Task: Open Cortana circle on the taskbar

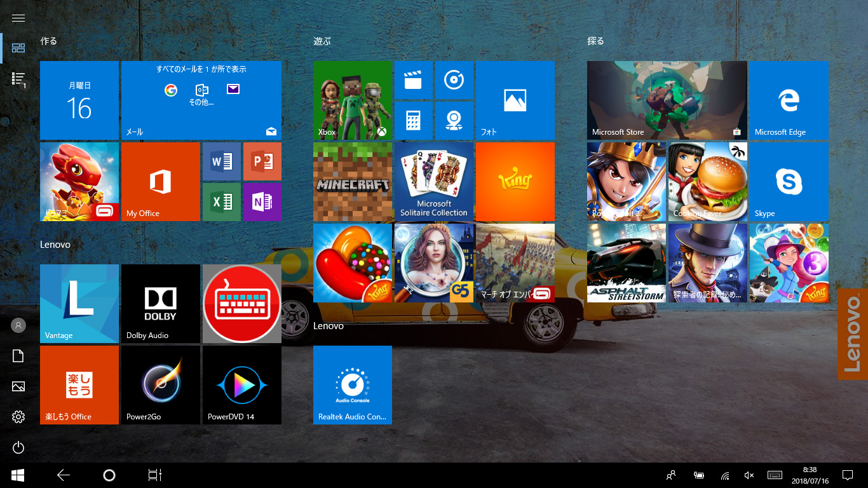Action: click(109, 475)
